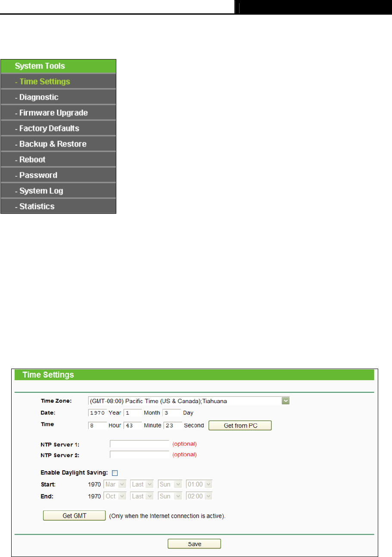The image size is (392, 557).
Task: Click the Year input field
Action: (97, 413)
